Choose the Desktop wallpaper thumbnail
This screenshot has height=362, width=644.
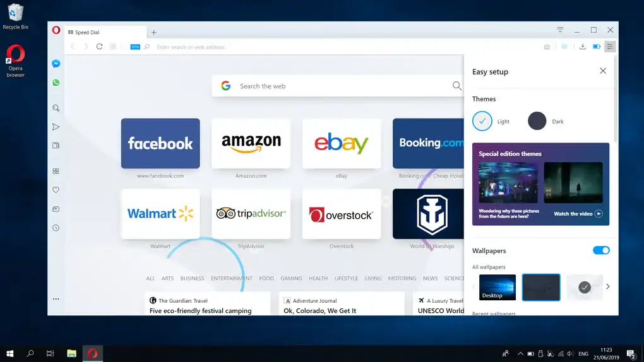point(497,288)
